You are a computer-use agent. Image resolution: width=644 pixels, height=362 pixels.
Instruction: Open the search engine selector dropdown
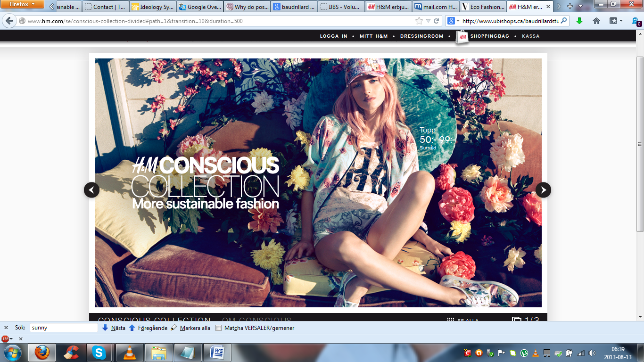coord(453,21)
